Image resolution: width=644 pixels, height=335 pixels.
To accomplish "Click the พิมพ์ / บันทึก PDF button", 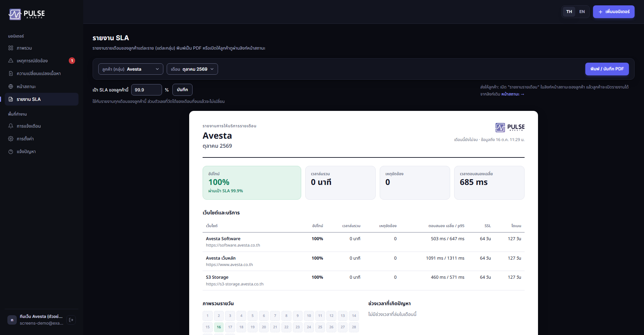I will click(607, 69).
